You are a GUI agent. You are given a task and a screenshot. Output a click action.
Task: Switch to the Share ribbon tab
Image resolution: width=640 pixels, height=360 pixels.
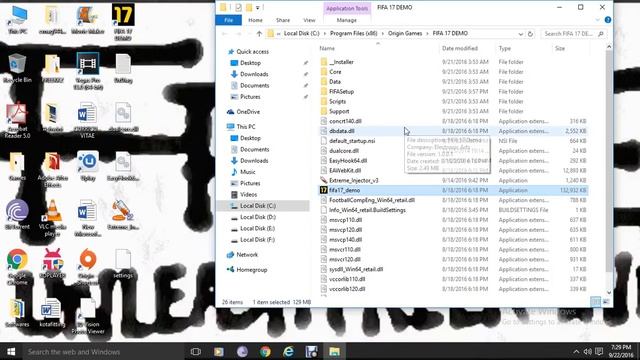click(x=283, y=20)
